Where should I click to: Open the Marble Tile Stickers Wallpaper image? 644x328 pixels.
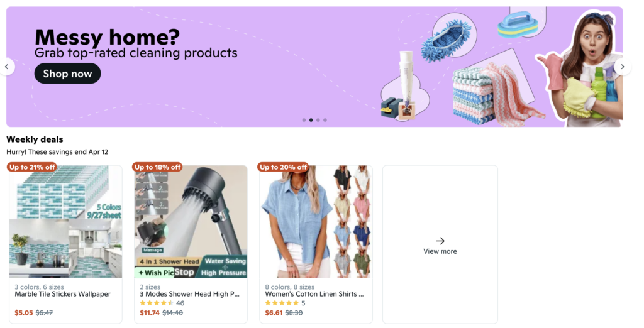pos(65,222)
